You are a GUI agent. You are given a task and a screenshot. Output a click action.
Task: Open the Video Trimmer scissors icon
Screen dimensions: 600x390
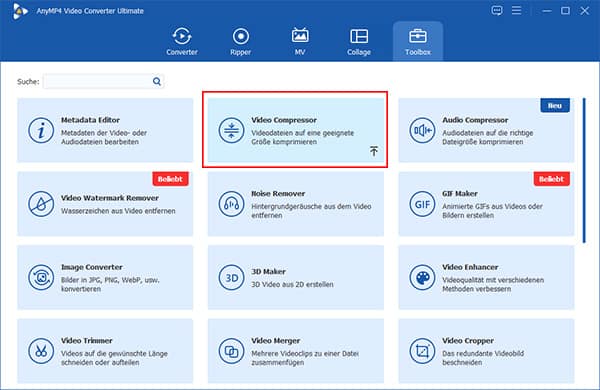(41, 351)
